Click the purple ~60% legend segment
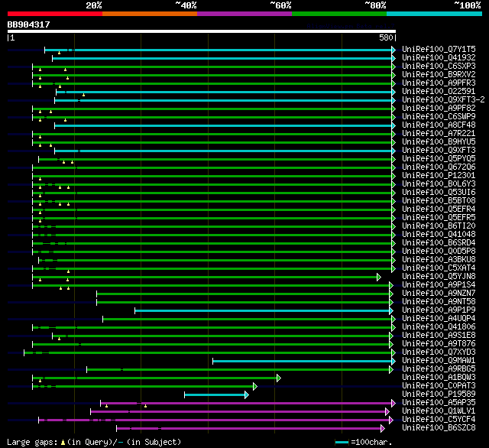The height and width of the screenshot is (448, 489). pyautogui.click(x=244, y=14)
